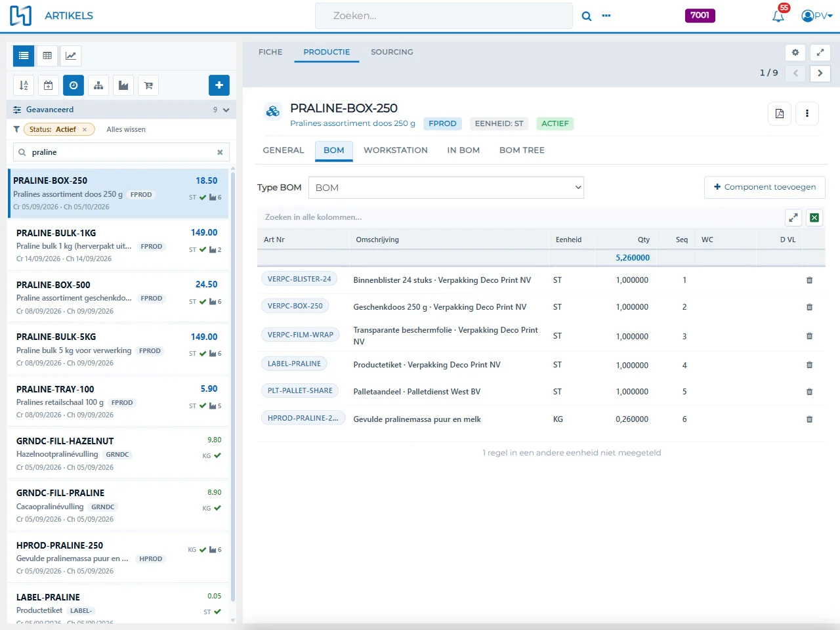Expand the detail panel fullscreen
The width and height of the screenshot is (840, 630).
point(820,52)
